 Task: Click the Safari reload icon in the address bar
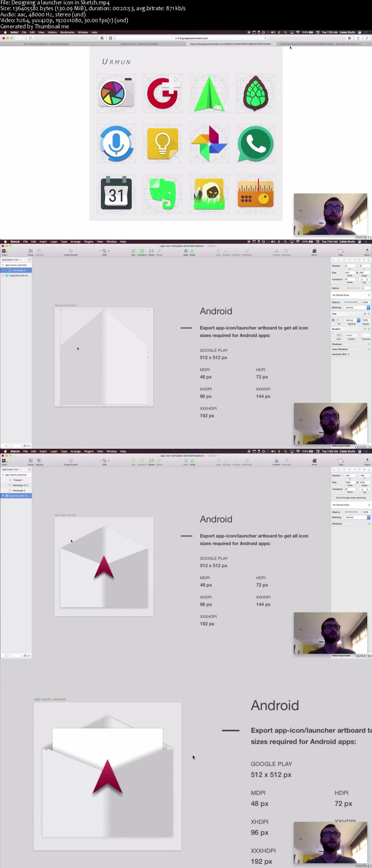[x=266, y=38]
